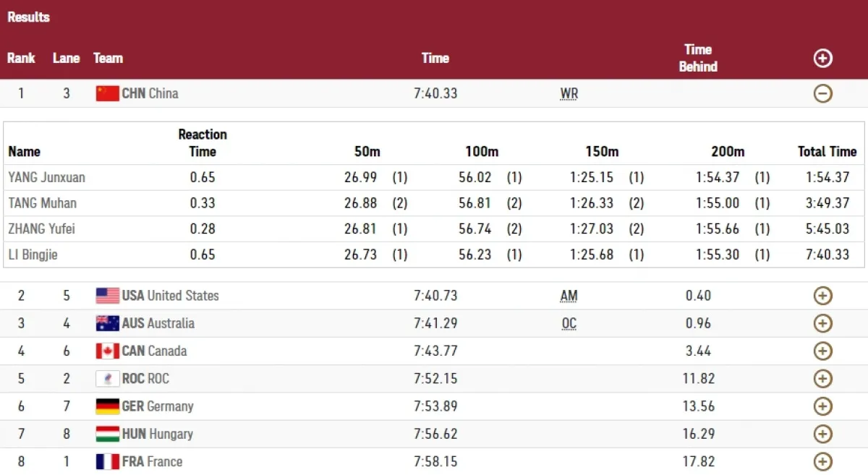The height and width of the screenshot is (475, 868).
Task: Expand Germany team splits
Action: pyautogui.click(x=823, y=406)
